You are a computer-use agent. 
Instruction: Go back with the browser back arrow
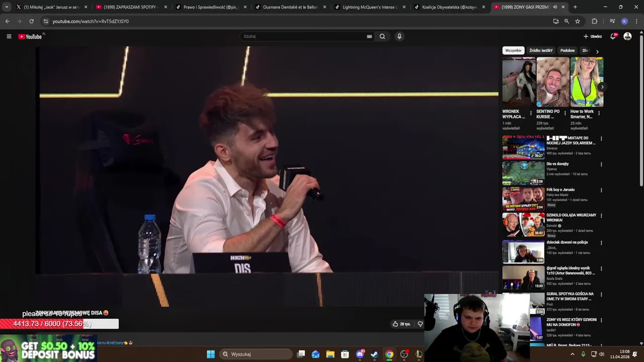tap(7, 21)
